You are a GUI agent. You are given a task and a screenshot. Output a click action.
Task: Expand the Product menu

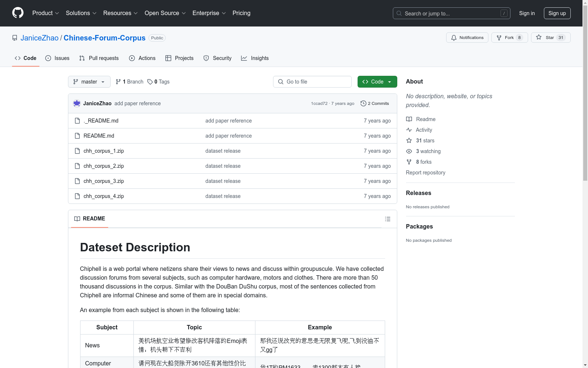pyautogui.click(x=46, y=13)
